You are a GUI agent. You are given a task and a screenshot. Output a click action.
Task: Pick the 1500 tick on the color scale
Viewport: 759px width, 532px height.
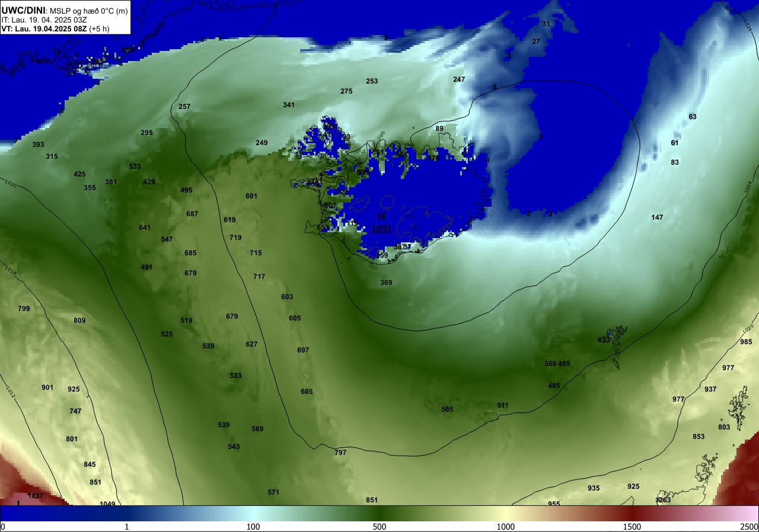tap(632, 527)
